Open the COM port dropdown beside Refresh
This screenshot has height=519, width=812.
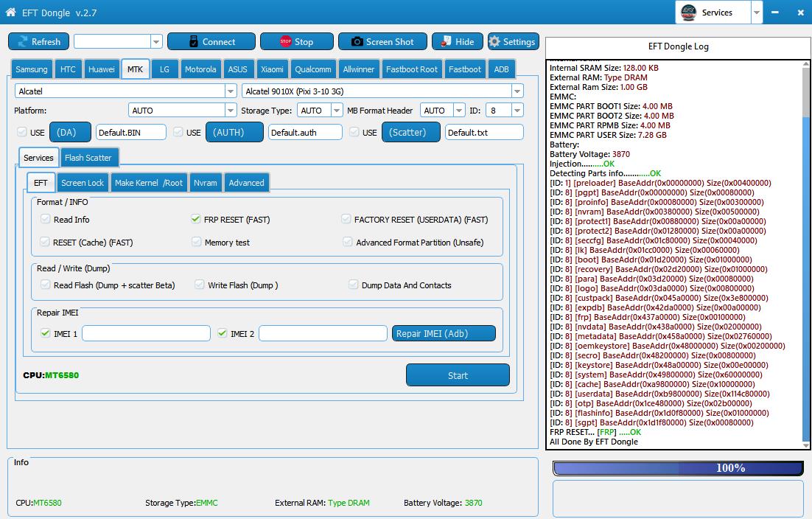pyautogui.click(x=156, y=41)
